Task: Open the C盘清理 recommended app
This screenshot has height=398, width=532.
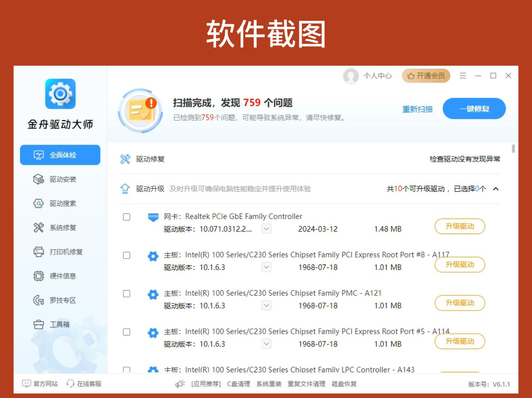Action: click(239, 384)
